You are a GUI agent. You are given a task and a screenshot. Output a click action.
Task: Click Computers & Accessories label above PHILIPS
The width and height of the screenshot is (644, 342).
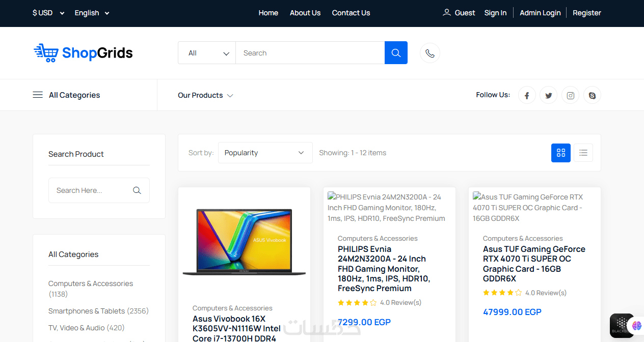click(x=378, y=238)
